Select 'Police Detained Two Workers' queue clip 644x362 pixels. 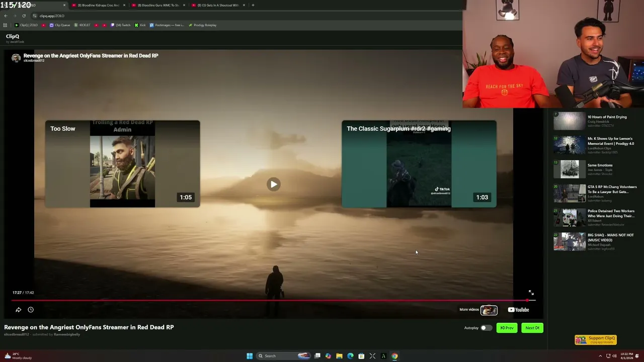point(596,218)
